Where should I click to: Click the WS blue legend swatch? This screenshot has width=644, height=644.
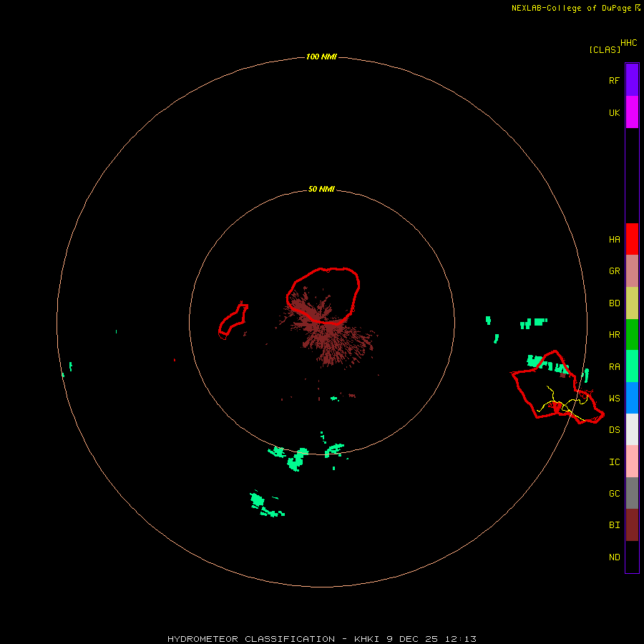pos(632,398)
